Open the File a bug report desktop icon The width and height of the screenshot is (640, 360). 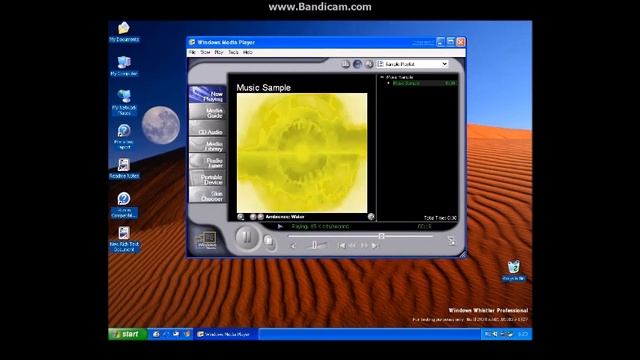(124, 137)
